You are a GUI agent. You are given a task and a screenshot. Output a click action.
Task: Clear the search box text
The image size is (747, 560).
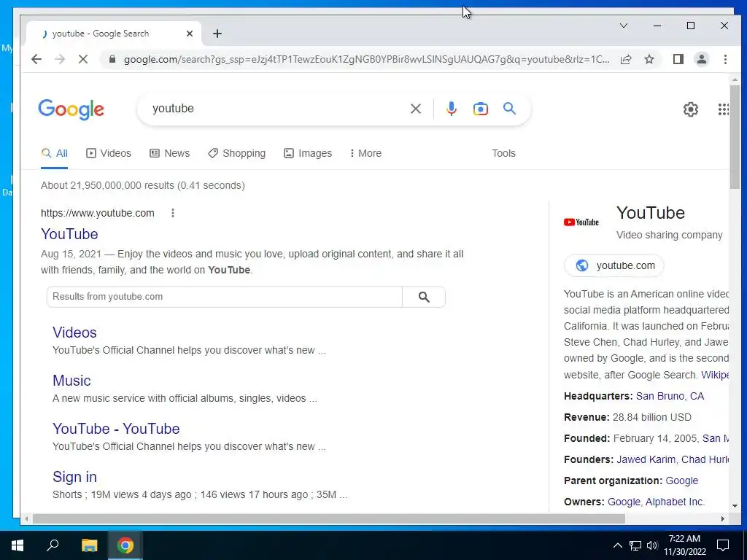[415, 109]
